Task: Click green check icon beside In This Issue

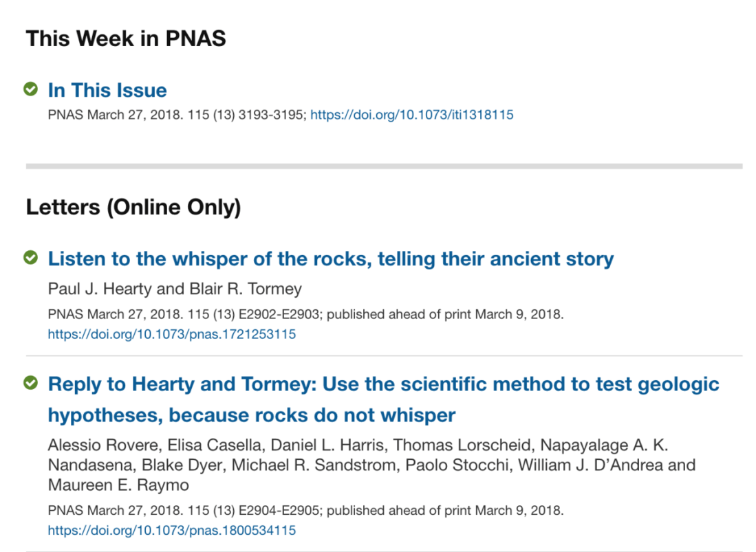Action: click(x=30, y=89)
